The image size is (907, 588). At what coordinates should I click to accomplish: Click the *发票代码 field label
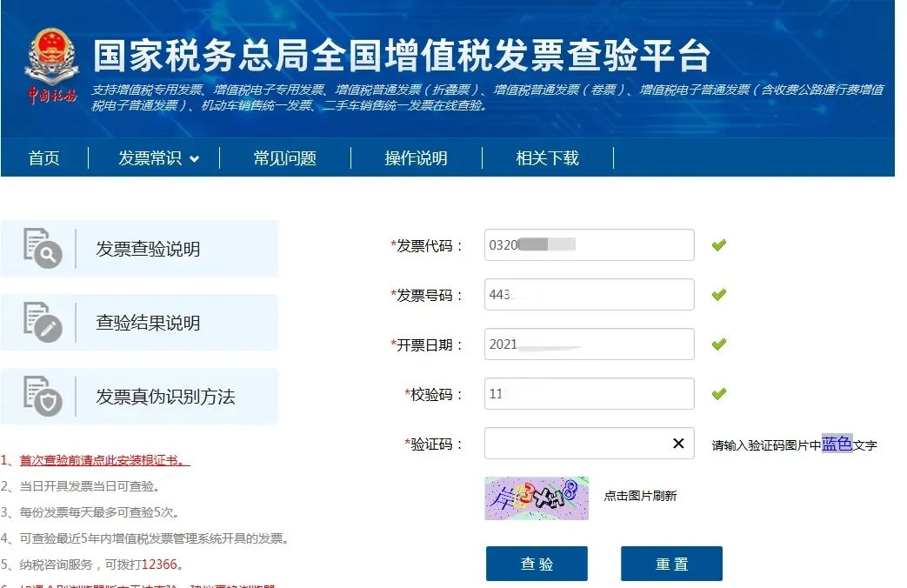(x=426, y=246)
